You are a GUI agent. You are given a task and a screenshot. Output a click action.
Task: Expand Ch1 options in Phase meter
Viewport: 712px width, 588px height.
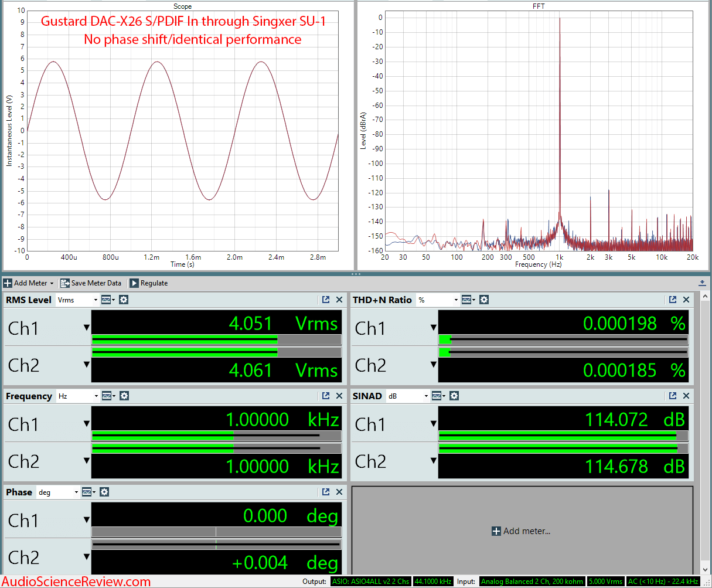(86, 520)
